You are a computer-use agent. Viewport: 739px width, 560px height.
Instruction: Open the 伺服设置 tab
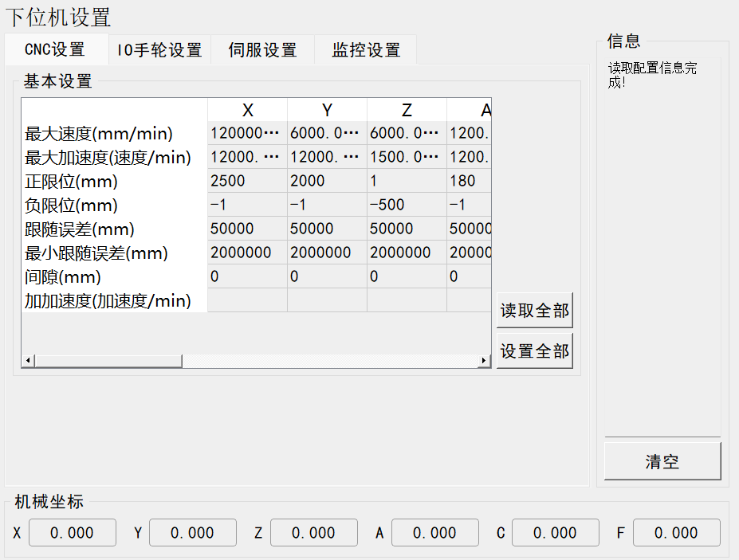coord(262,50)
